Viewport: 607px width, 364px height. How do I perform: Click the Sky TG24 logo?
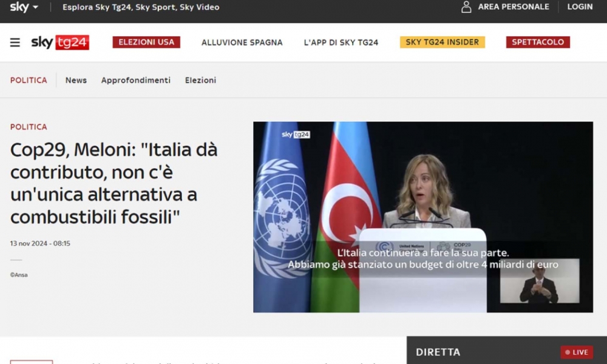click(x=60, y=42)
